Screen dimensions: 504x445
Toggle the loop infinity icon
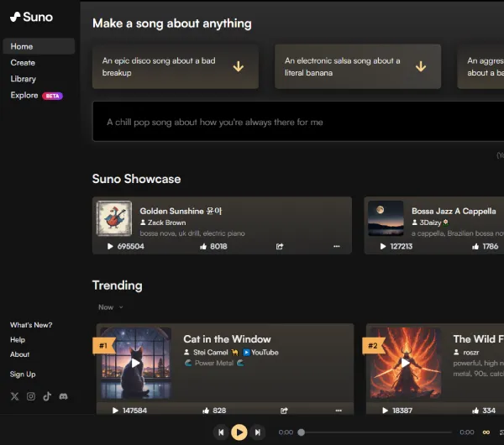486,432
